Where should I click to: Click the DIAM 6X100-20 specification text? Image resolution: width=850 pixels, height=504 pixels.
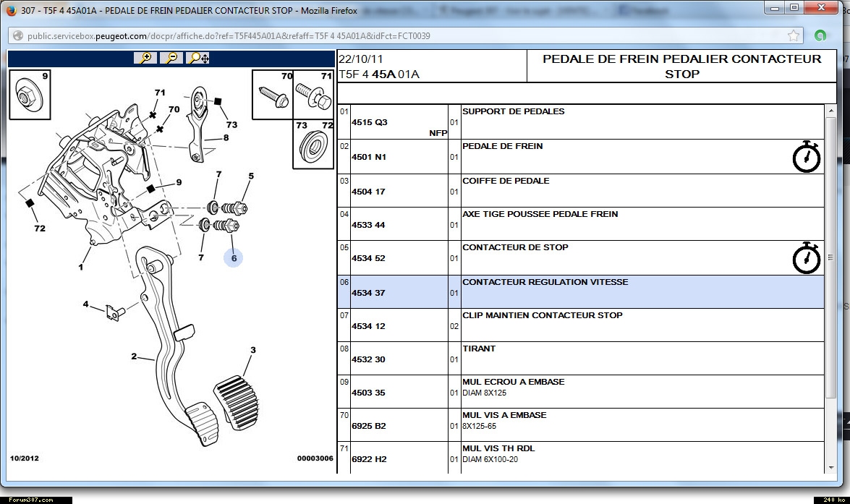pos(490,460)
